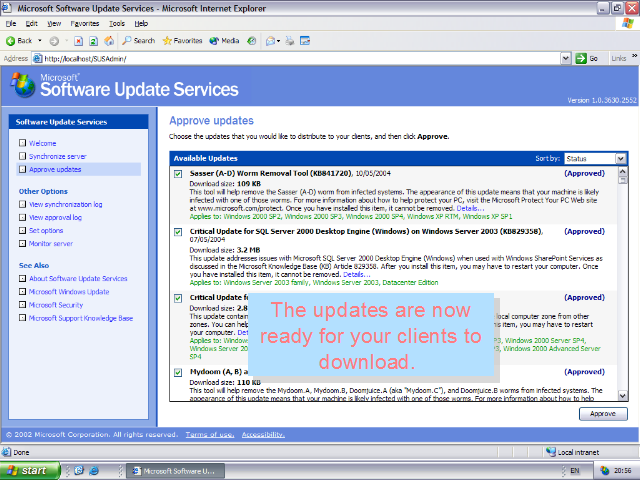Click the Local intranet zone icon in status bar
Viewport: 640px width, 480px height.
tap(551, 452)
